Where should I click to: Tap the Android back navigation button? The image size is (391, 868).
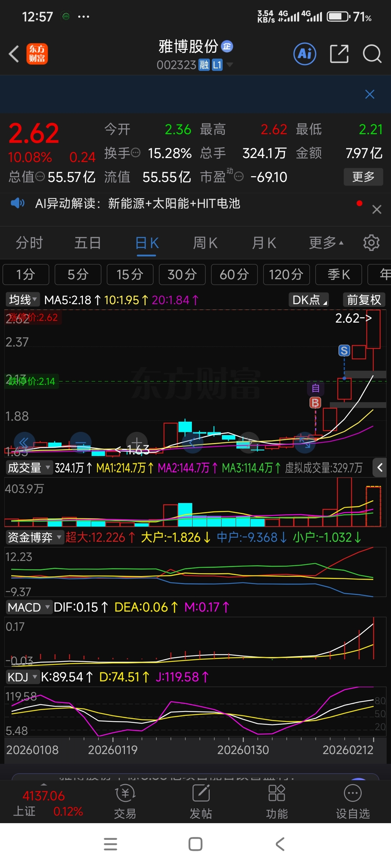point(280,844)
